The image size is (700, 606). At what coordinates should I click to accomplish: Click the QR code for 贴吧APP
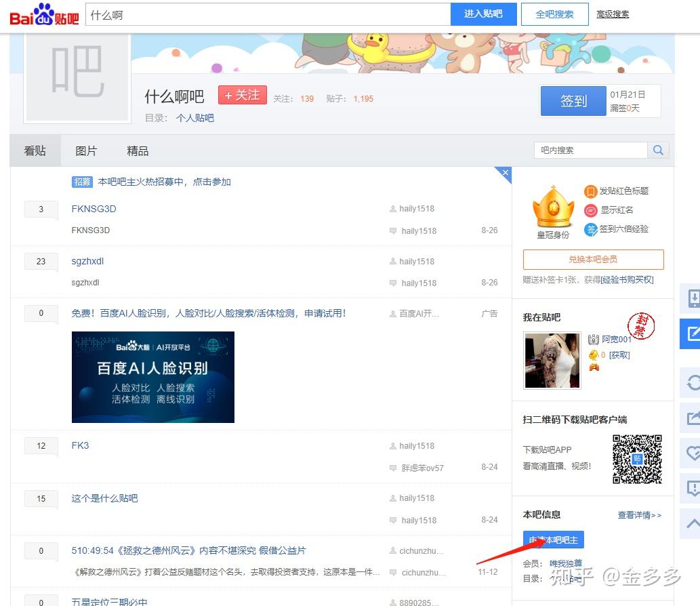point(637,459)
